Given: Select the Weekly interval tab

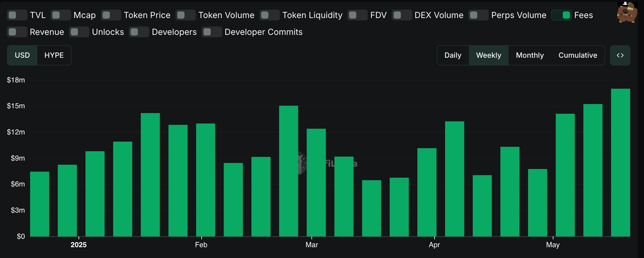Looking at the screenshot, I should (x=489, y=55).
